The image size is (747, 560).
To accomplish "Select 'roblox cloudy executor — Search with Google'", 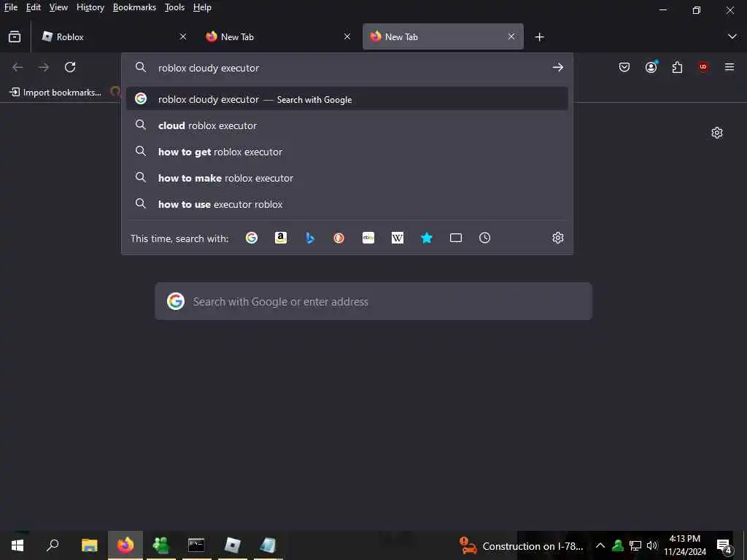I will click(347, 99).
